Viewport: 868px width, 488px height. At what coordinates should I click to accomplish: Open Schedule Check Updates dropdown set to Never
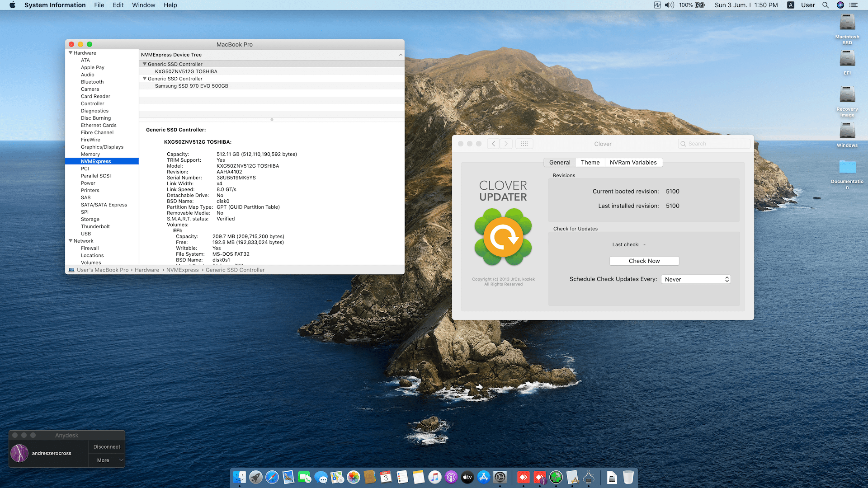(x=696, y=279)
